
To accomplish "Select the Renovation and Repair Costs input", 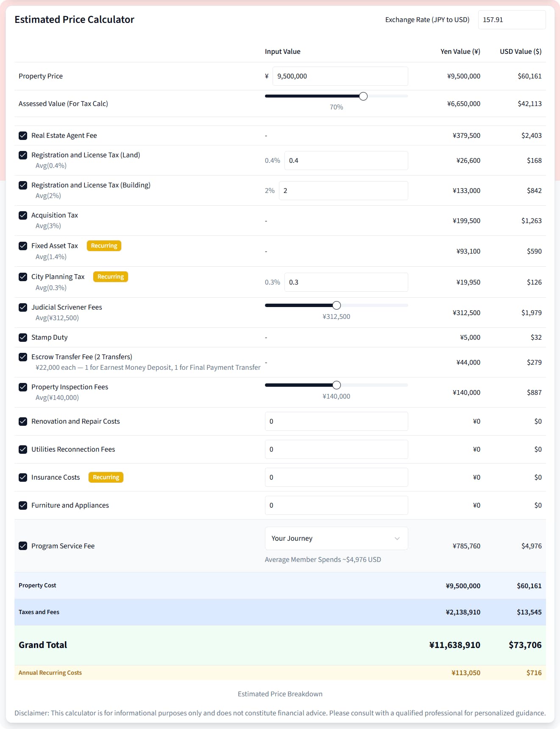I will [x=336, y=422].
